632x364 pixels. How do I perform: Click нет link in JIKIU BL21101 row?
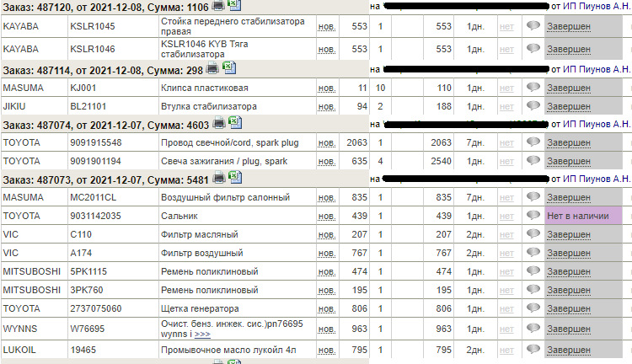tap(506, 106)
